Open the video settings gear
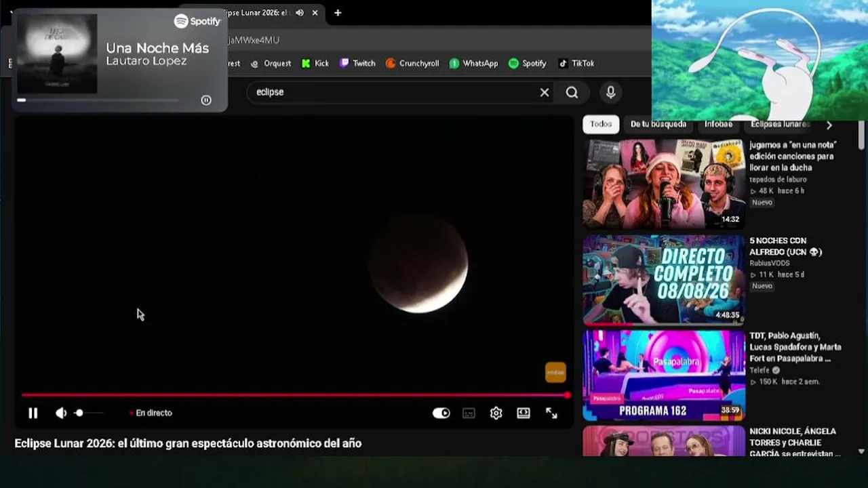The width and height of the screenshot is (868, 488). pos(496,413)
